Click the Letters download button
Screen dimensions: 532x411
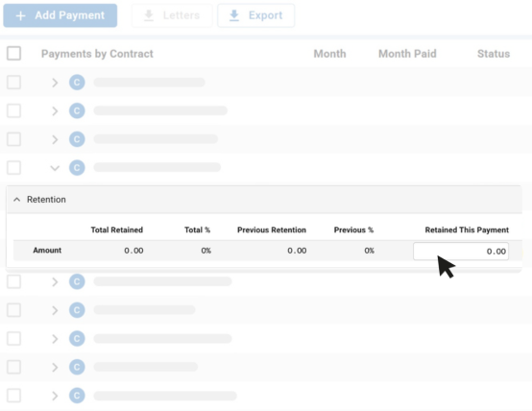172,15
